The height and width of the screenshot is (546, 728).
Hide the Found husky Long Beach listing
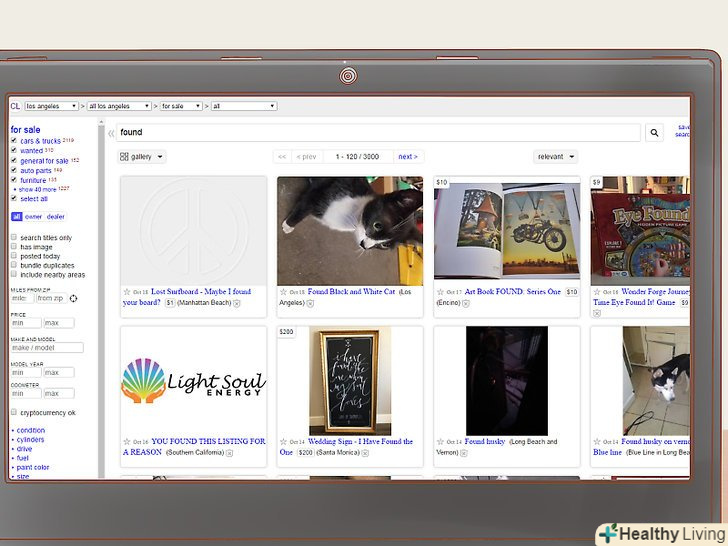463,453
